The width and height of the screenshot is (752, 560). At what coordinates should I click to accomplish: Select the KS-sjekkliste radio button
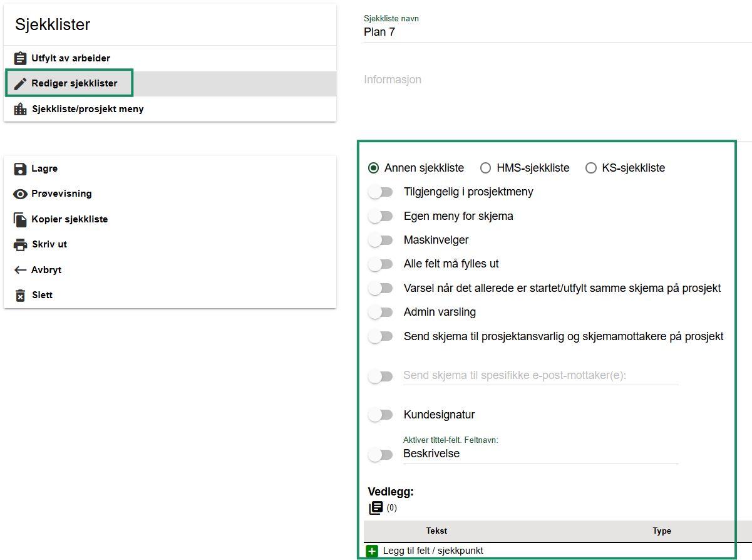pos(590,168)
